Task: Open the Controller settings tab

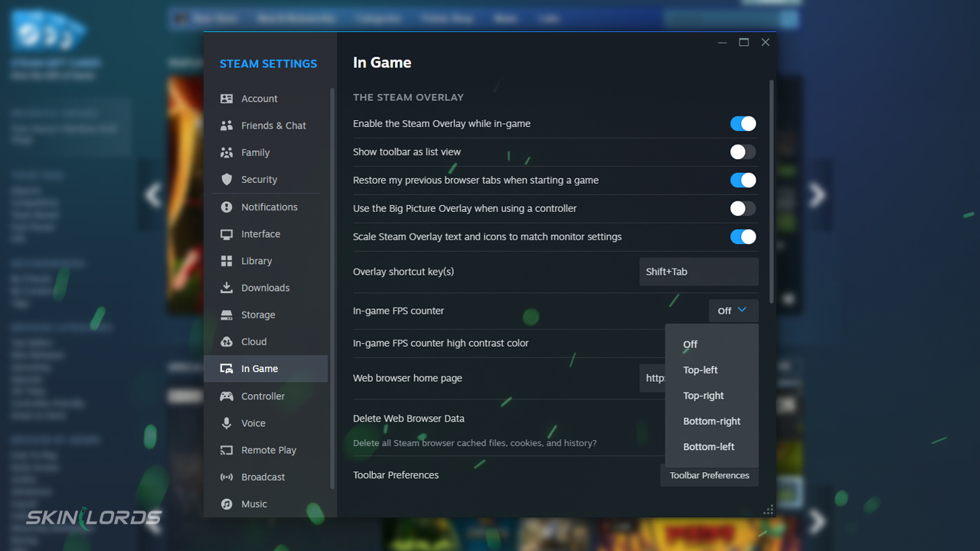Action: (x=266, y=396)
